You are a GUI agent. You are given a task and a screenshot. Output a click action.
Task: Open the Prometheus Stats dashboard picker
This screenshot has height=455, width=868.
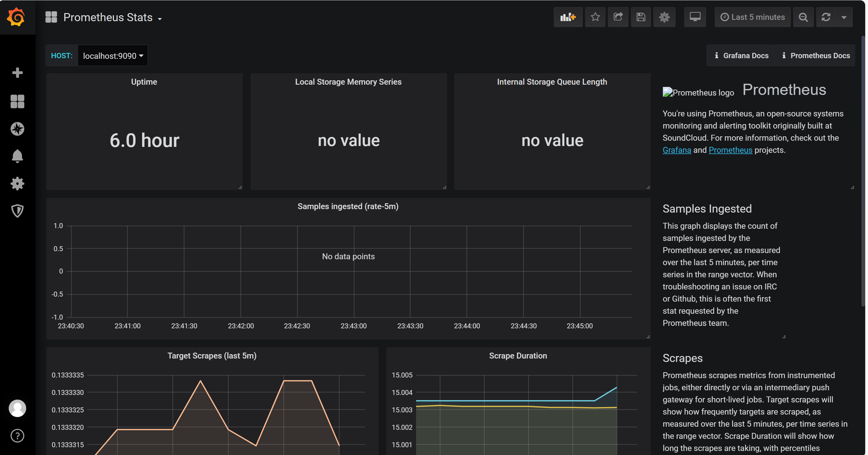112,17
